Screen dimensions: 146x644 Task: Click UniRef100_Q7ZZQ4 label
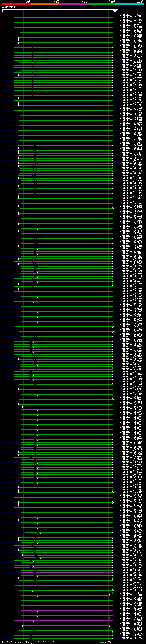tap(131, 596)
